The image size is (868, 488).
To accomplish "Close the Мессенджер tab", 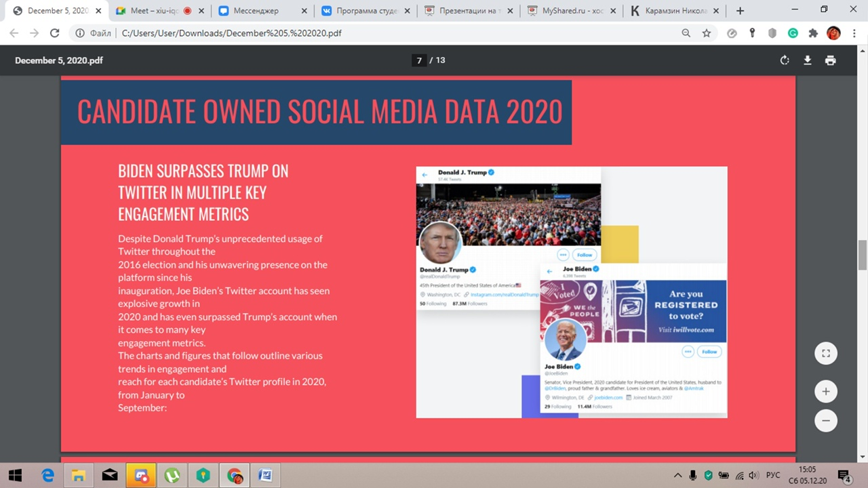I will tap(304, 11).
